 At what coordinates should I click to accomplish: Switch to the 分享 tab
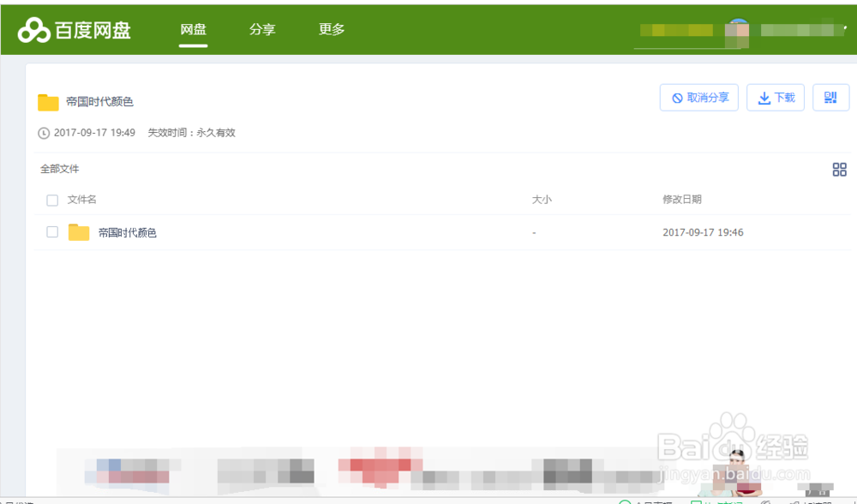coord(262,29)
